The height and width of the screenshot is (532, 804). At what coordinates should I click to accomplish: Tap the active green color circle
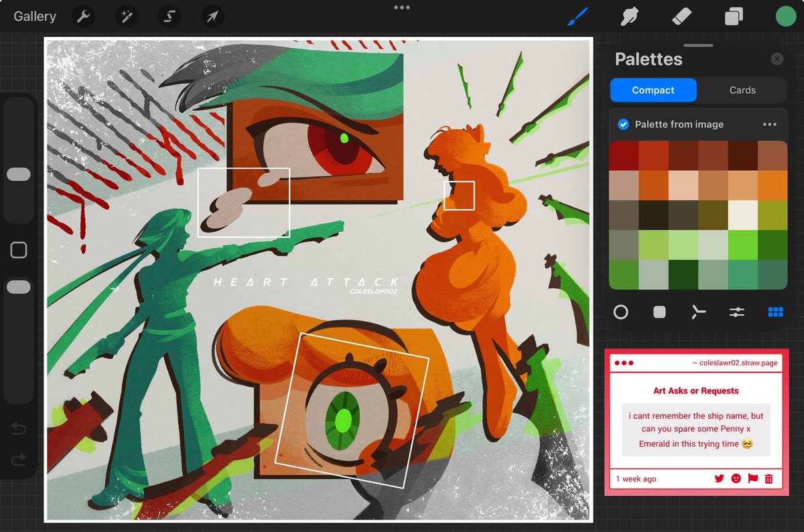tap(785, 17)
